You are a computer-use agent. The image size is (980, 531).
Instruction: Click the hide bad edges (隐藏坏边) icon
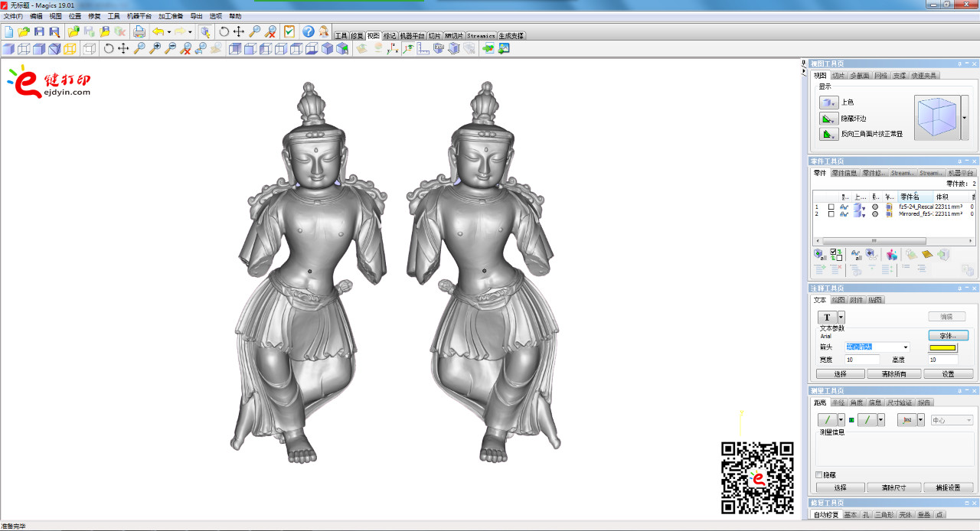(x=828, y=119)
